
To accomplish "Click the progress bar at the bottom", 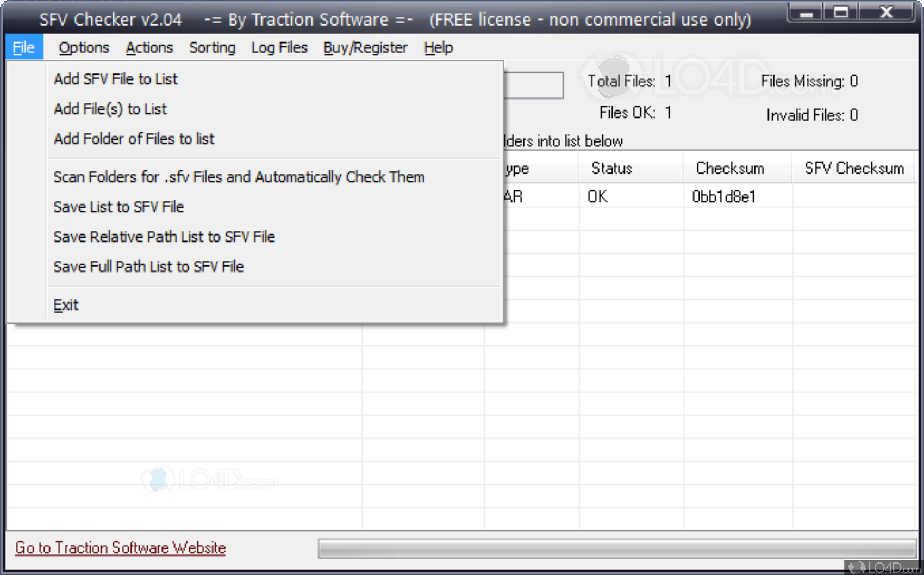I will click(617, 548).
